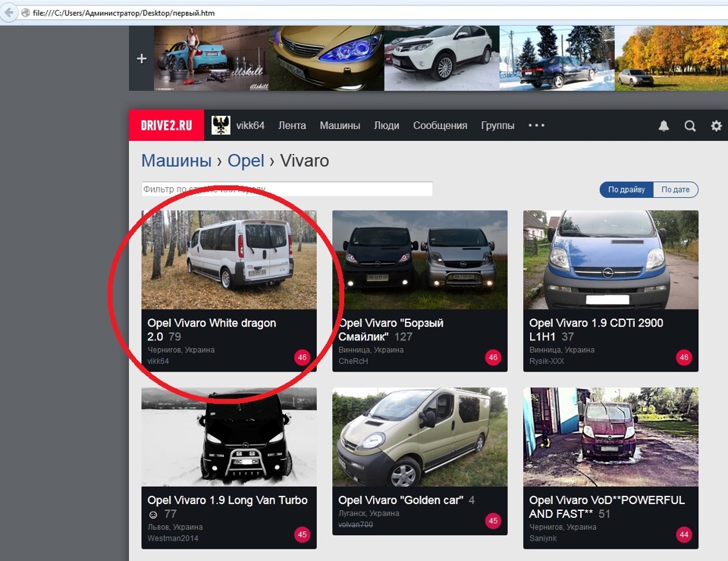Click the Saniynk owner name
Screen dimensions: 728x561
pos(543,538)
